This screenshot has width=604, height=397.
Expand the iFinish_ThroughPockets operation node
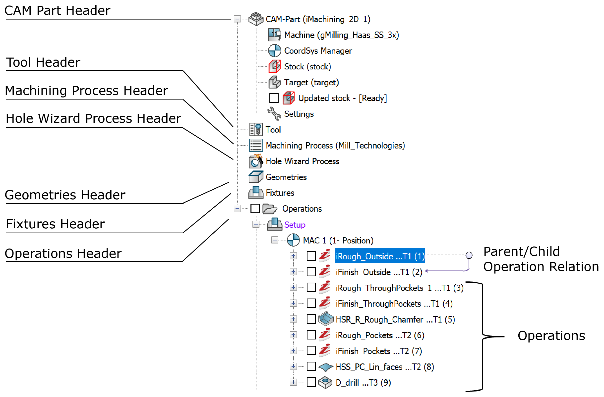[x=294, y=303]
